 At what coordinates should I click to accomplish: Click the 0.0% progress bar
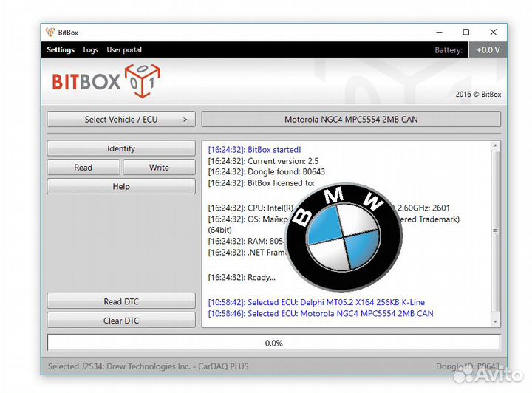(274, 343)
